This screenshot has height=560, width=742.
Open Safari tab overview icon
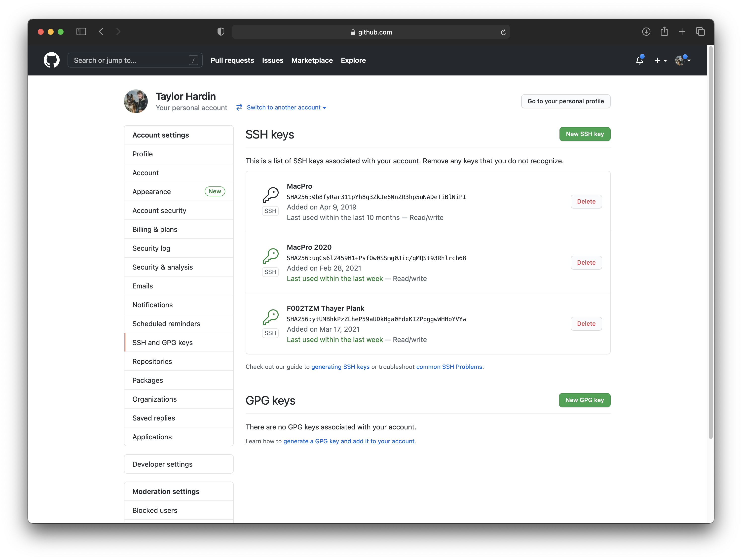click(700, 32)
